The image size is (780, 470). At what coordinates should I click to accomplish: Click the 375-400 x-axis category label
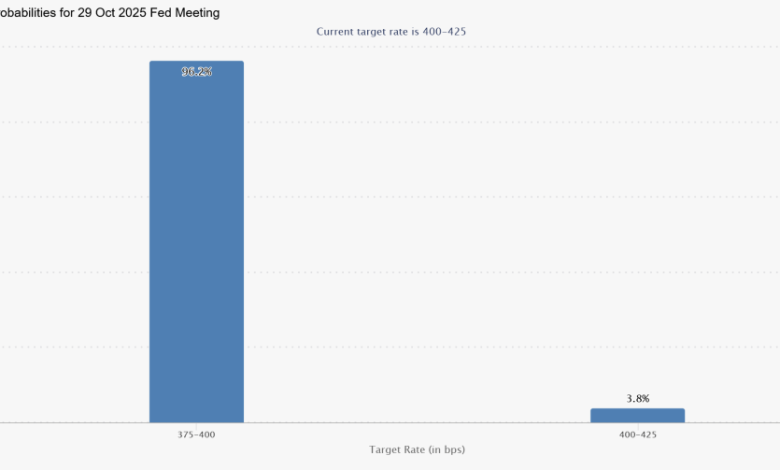196,435
